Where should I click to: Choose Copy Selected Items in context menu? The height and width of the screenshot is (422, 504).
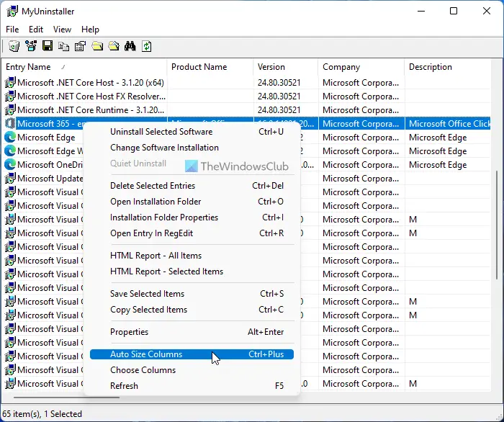pos(192,310)
